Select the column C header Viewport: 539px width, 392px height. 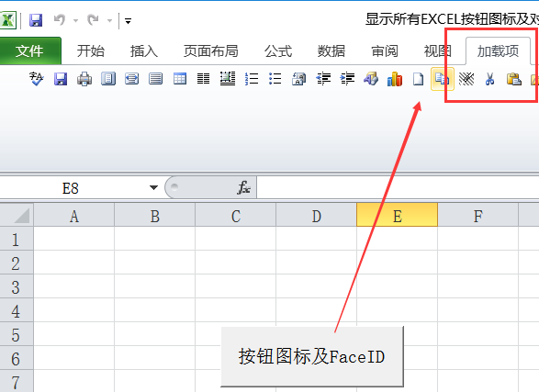point(235,216)
